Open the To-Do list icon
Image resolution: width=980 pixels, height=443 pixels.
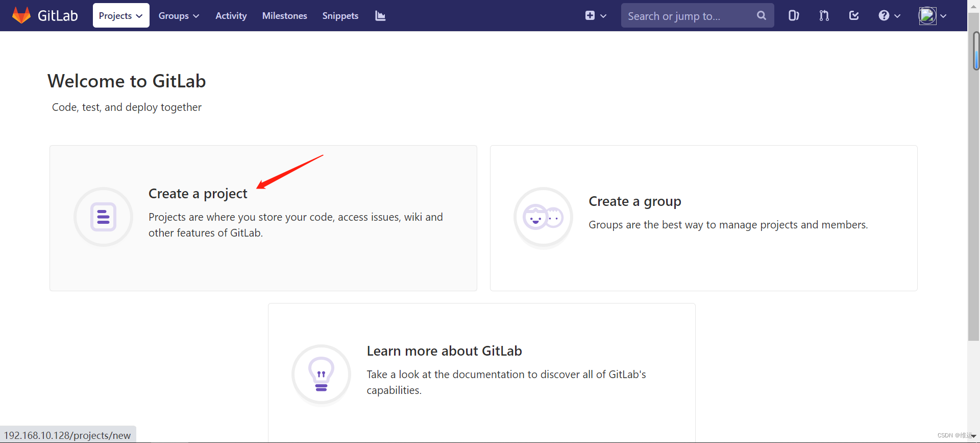(x=854, y=16)
